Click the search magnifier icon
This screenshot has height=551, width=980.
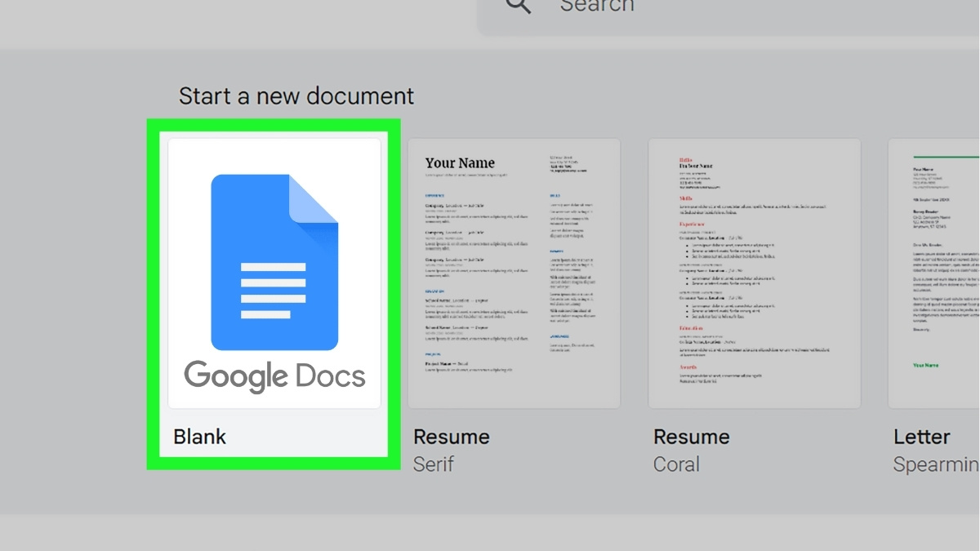point(519,7)
